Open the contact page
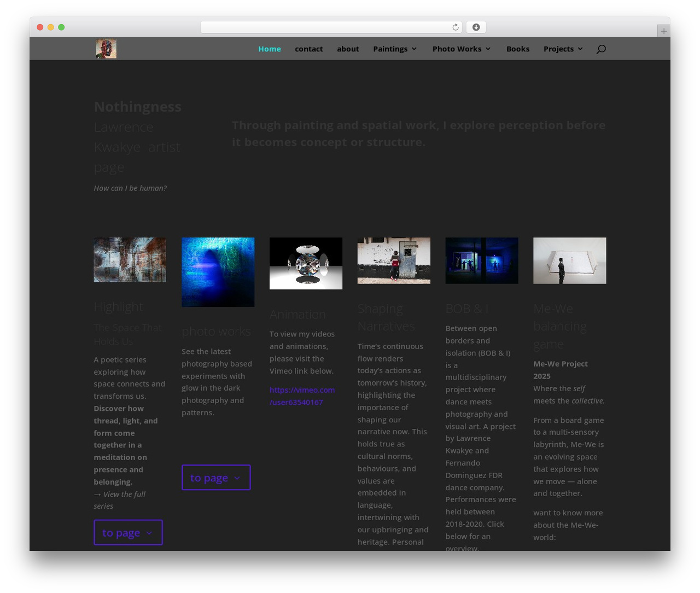This screenshot has height=593, width=700. pyautogui.click(x=309, y=49)
